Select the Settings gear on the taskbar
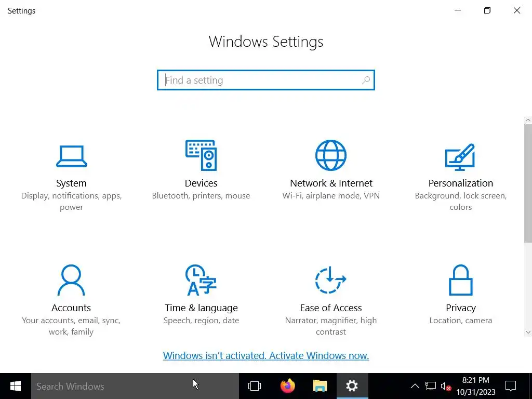The width and height of the screenshot is (532, 399). tap(352, 386)
